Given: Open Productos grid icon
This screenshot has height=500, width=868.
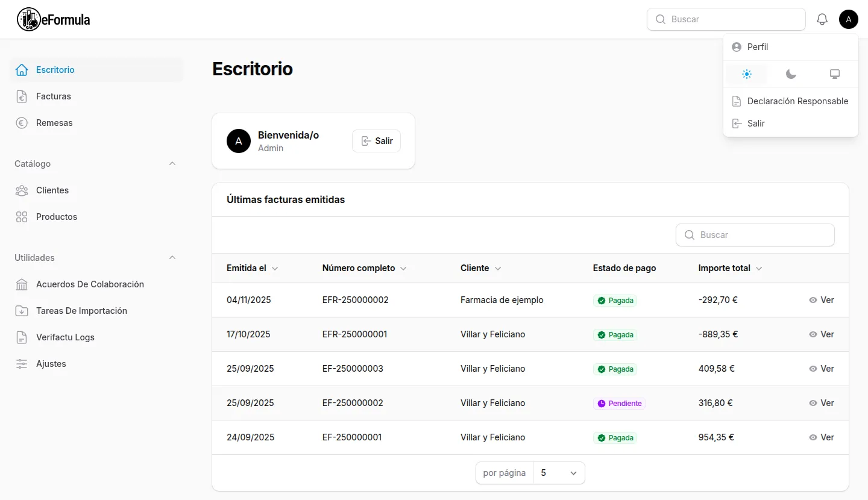Looking at the screenshot, I should pos(22,217).
